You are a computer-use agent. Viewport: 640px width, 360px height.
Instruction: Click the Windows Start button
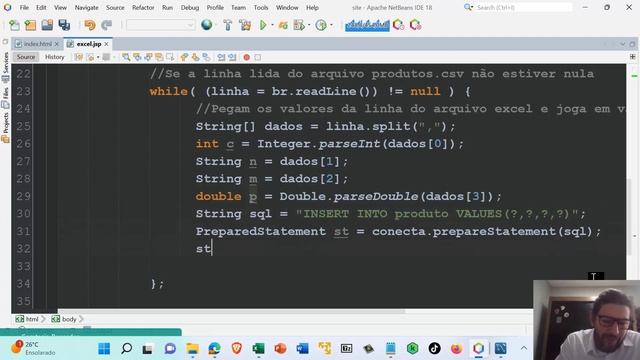[104, 348]
